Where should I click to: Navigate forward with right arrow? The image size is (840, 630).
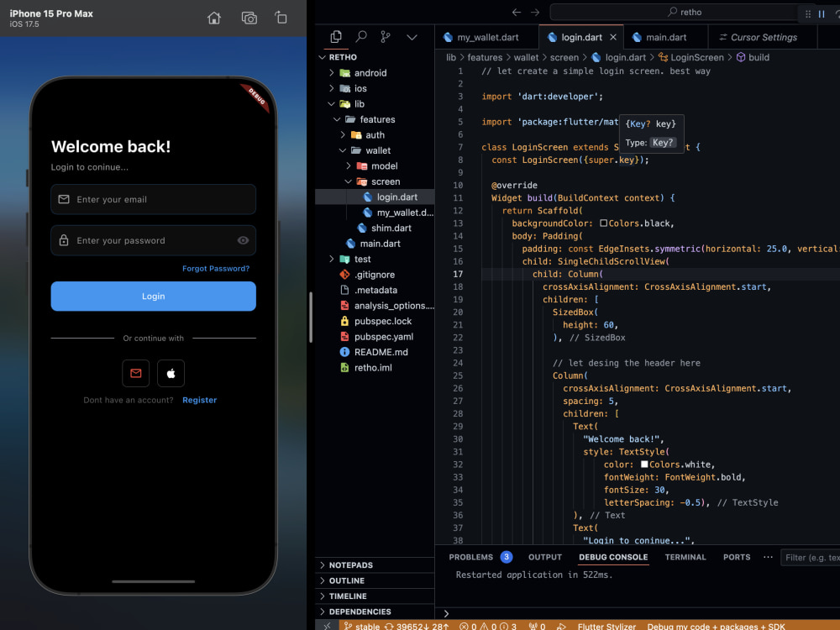534,13
